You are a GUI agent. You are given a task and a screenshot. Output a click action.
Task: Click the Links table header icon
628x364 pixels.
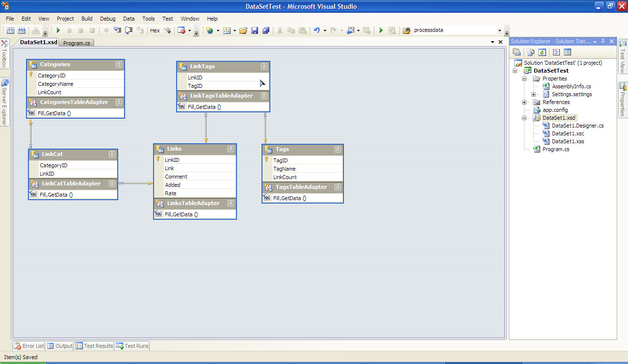tap(160, 149)
